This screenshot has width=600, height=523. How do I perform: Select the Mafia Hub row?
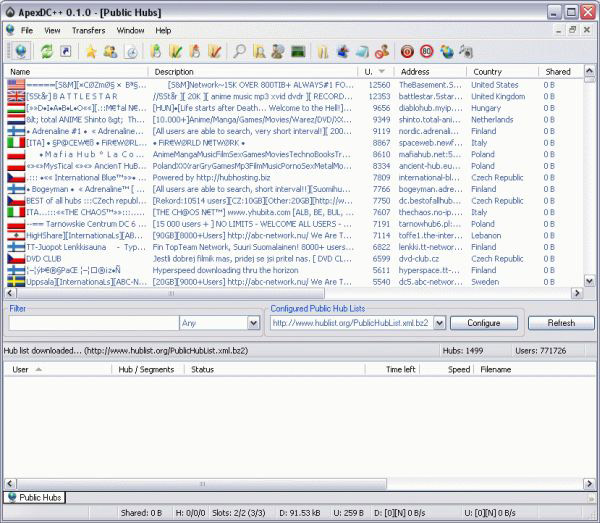pos(295,154)
